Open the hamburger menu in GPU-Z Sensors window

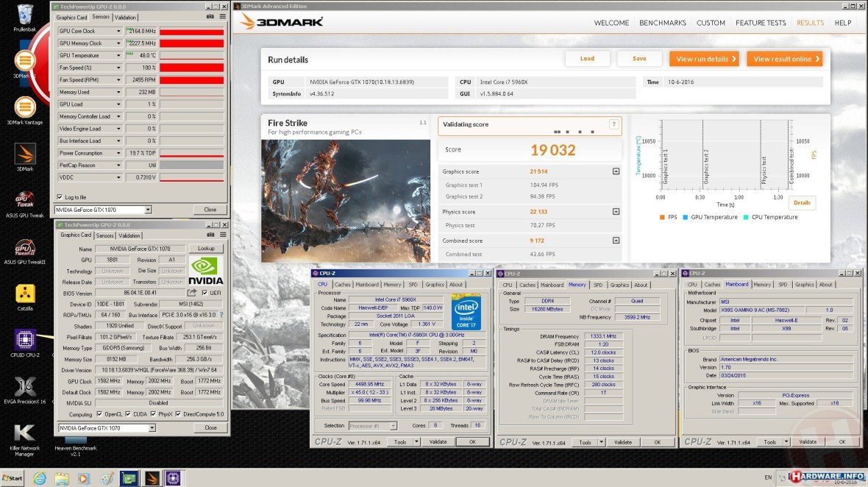(x=221, y=16)
